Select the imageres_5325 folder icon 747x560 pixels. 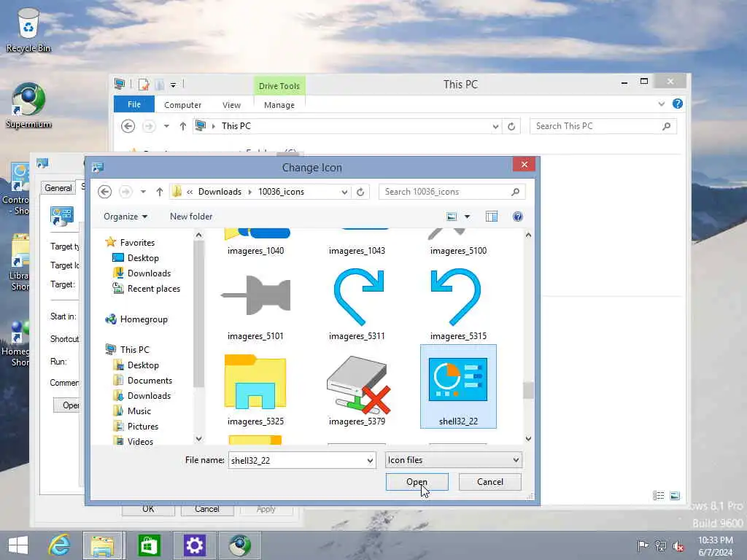pos(255,382)
